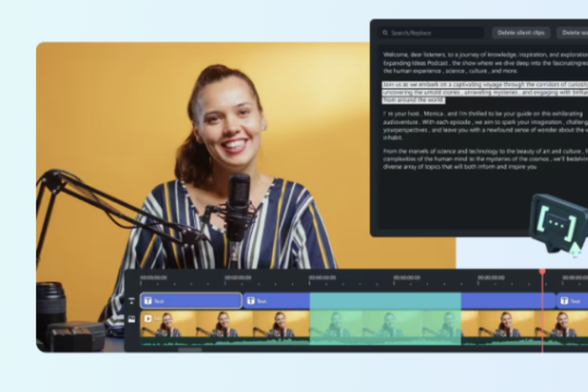Viewport: 588px width, 392px height.
Task: Click the green highlighted selection on the timeline
Action: pyautogui.click(x=385, y=318)
